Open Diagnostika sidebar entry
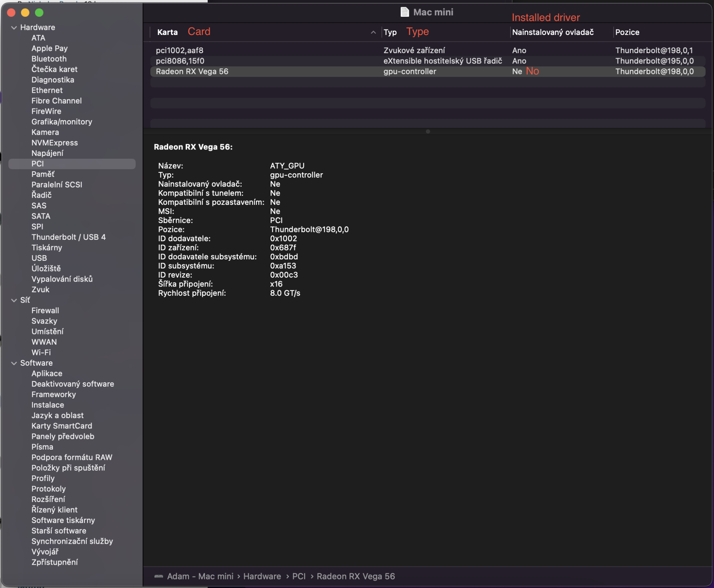This screenshot has height=588, width=714. (53, 80)
